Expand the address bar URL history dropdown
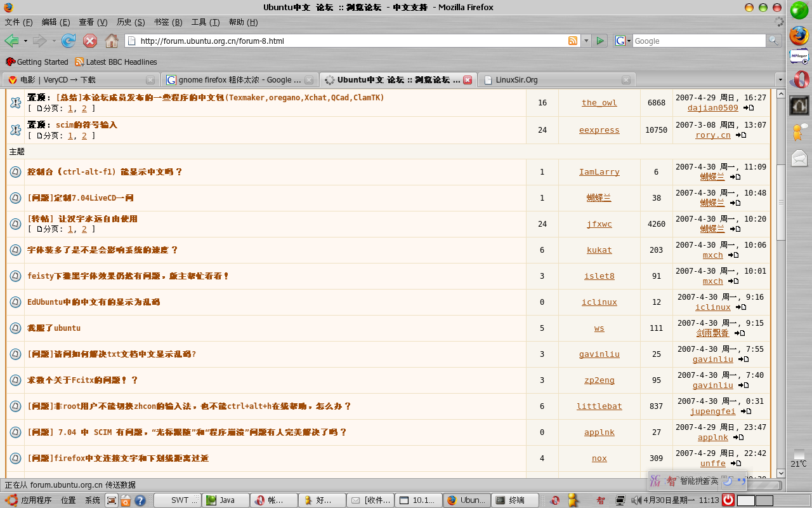 click(x=586, y=41)
